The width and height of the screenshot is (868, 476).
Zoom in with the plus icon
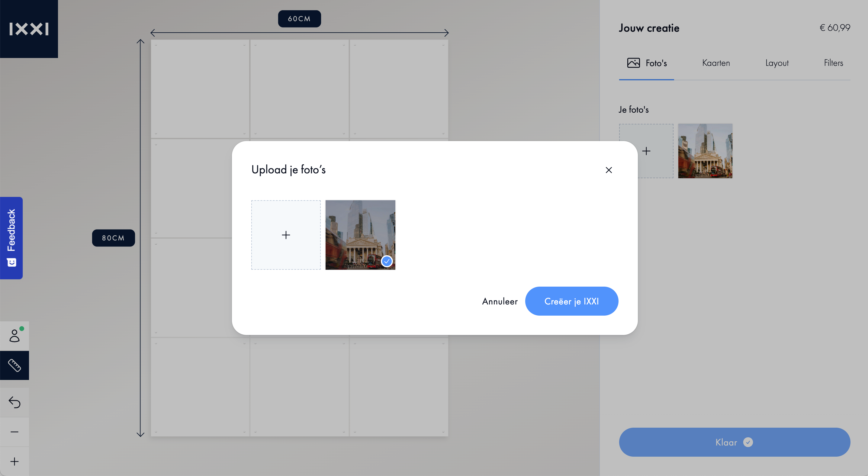[14, 461]
